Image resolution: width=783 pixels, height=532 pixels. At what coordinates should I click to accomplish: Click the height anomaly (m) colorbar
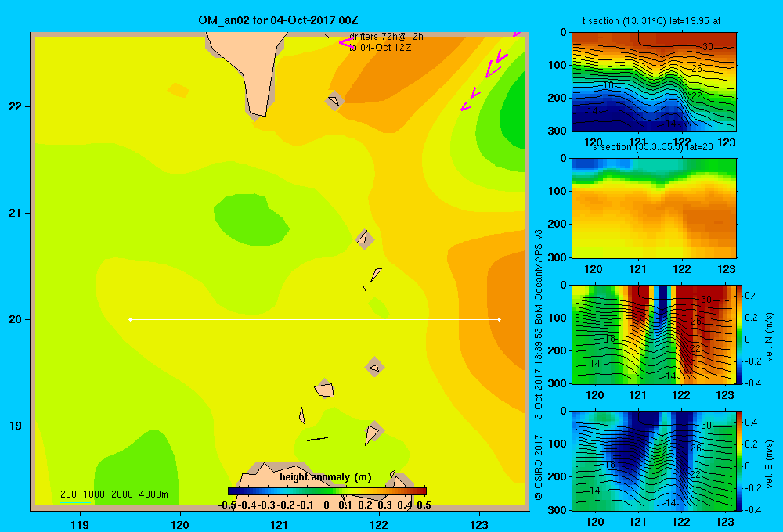pyautogui.click(x=327, y=491)
